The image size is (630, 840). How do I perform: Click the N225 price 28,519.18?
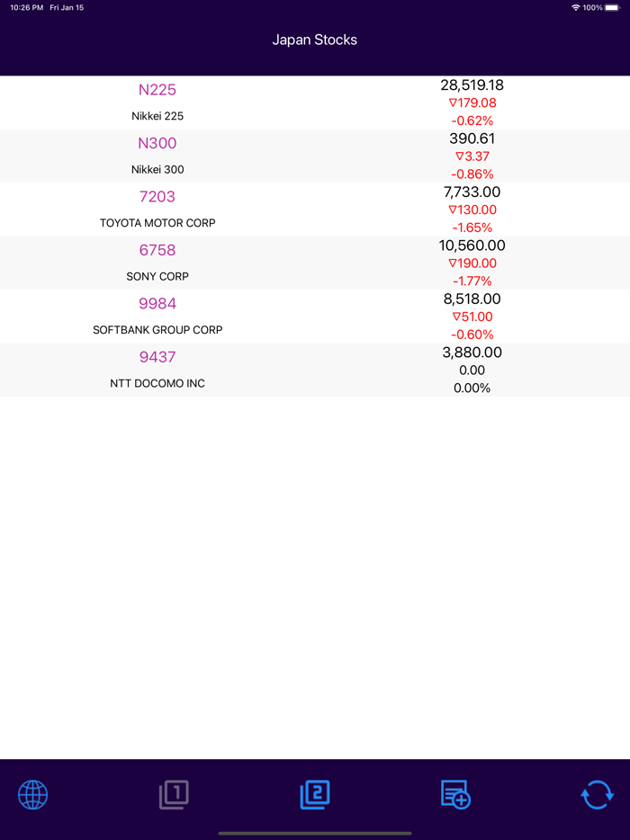pyautogui.click(x=472, y=85)
